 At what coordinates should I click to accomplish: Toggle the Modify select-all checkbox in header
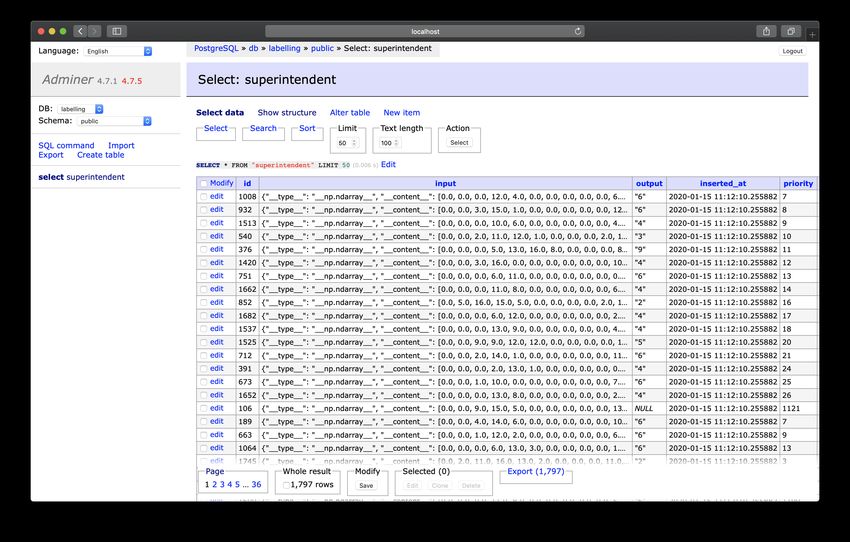click(204, 184)
